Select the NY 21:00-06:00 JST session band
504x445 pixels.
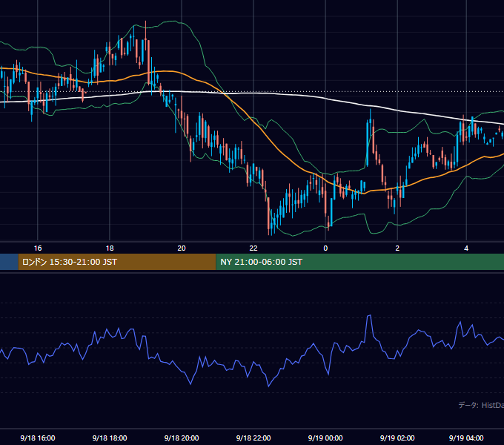(360, 262)
